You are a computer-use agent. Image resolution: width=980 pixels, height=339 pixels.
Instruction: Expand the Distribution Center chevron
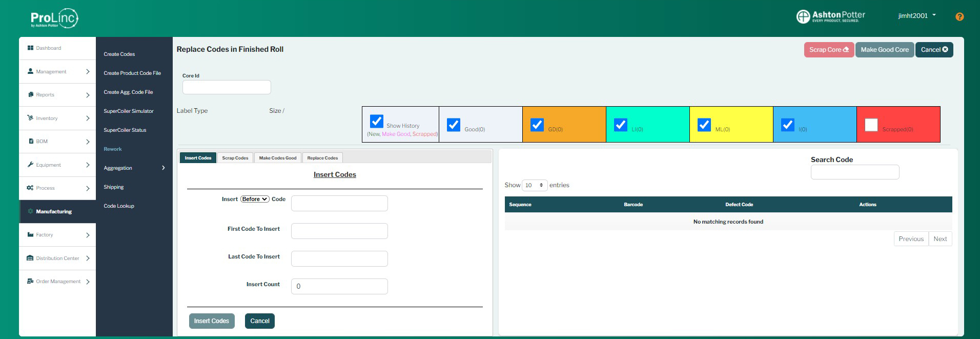click(88, 258)
